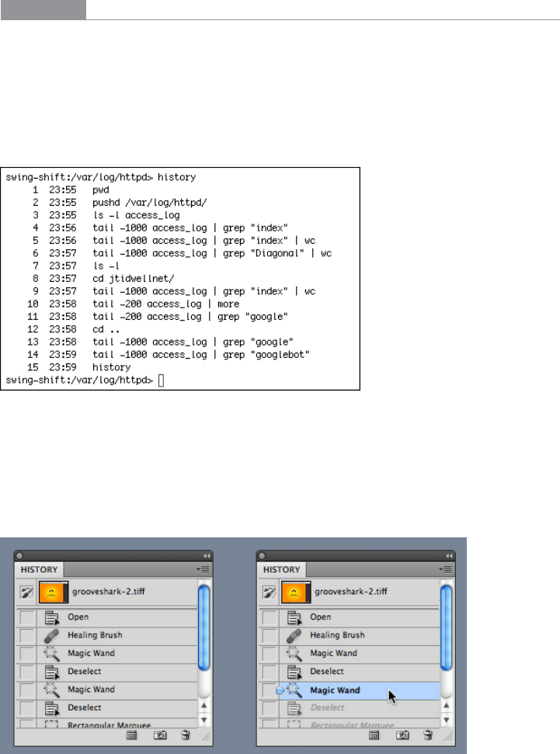Select the HISTORY tab in right panel

(282, 570)
